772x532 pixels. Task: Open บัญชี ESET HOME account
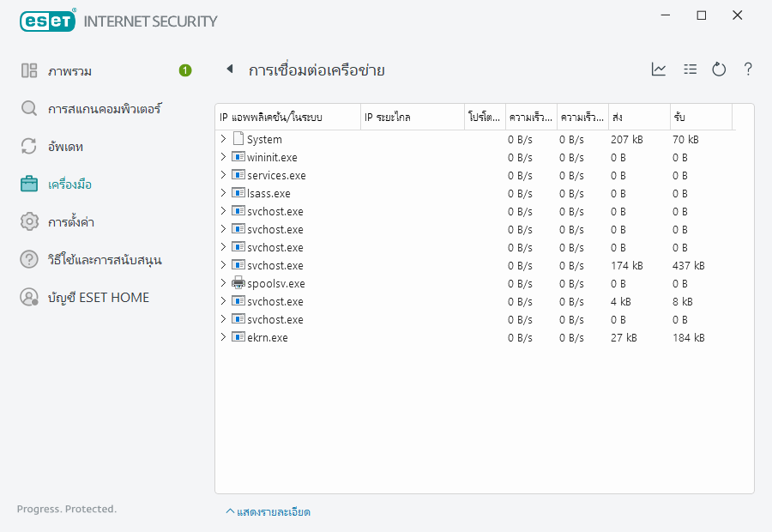[x=98, y=298]
